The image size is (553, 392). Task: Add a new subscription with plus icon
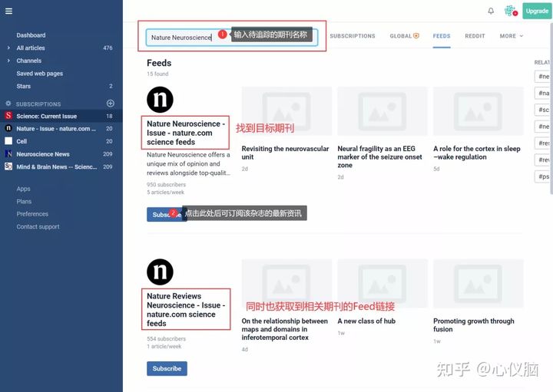coord(111,104)
